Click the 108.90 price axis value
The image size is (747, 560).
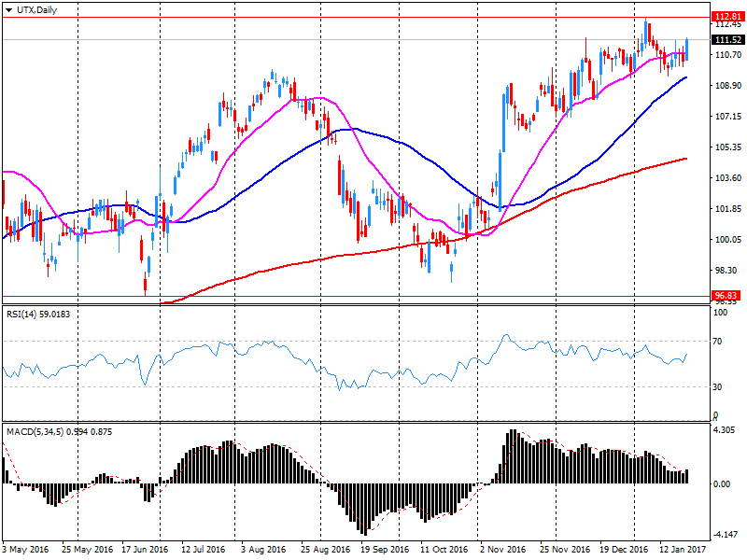(728, 86)
